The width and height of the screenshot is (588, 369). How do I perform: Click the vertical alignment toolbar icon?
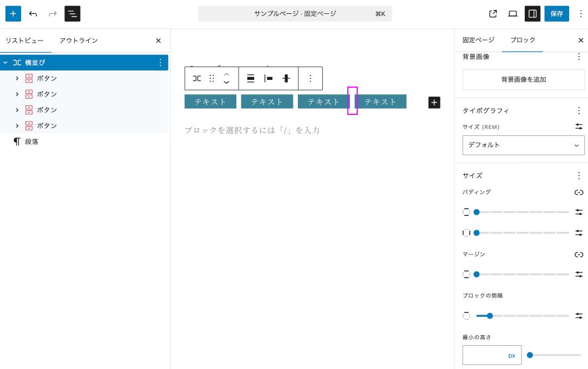286,78
